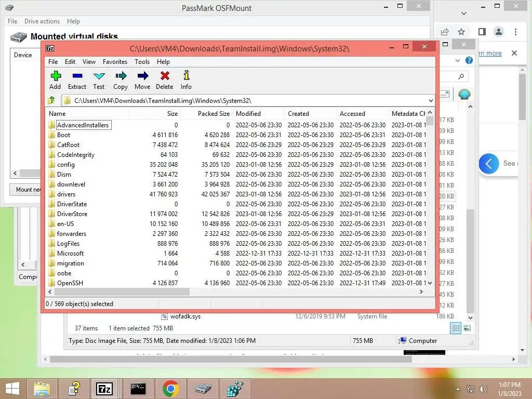
Task: Expand the Explorer ribbon chevron
Action: 458,60
